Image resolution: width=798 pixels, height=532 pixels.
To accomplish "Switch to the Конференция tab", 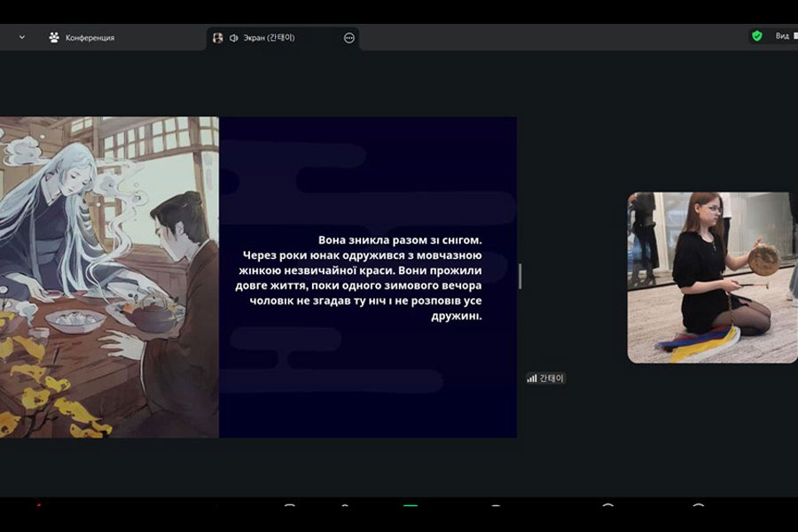I will (89, 38).
